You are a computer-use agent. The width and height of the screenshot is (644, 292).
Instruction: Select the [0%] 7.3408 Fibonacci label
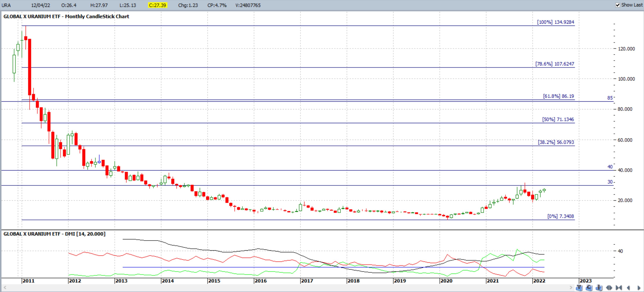coord(560,216)
